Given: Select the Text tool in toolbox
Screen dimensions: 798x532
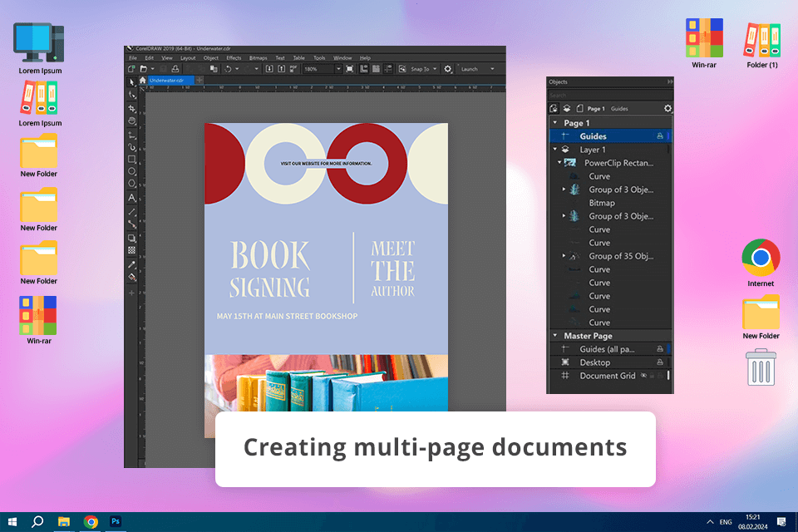Looking at the screenshot, I should [x=132, y=198].
